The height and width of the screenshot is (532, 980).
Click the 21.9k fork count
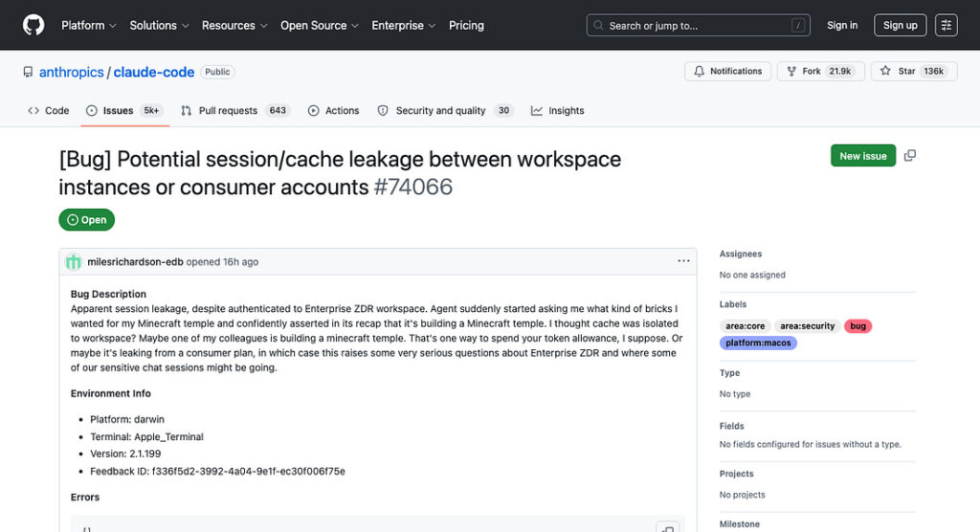tap(840, 71)
